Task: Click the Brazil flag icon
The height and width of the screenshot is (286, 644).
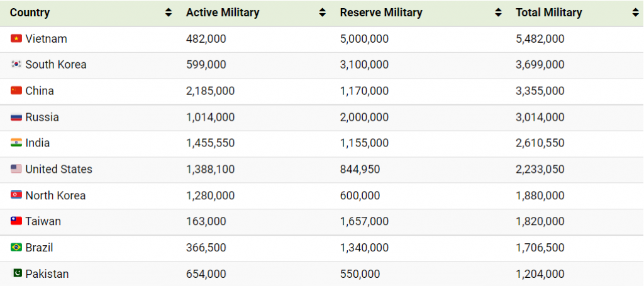Action: click(x=16, y=248)
